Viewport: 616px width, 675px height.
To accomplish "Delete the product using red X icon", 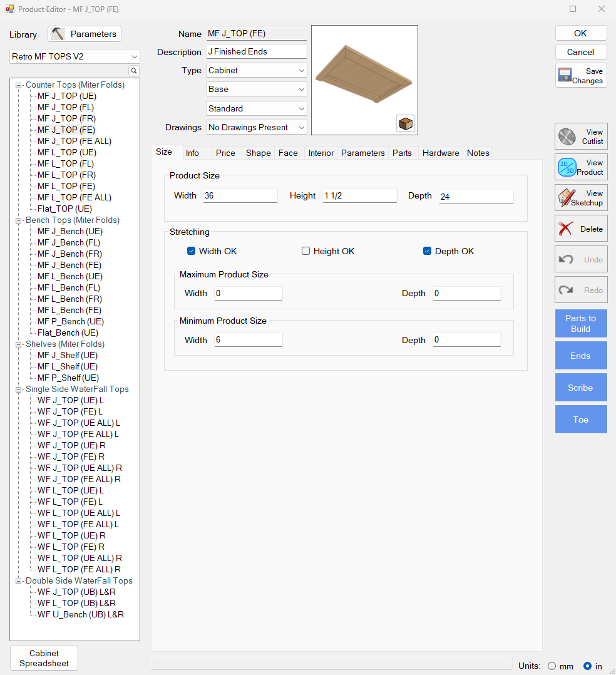I will pos(565,228).
